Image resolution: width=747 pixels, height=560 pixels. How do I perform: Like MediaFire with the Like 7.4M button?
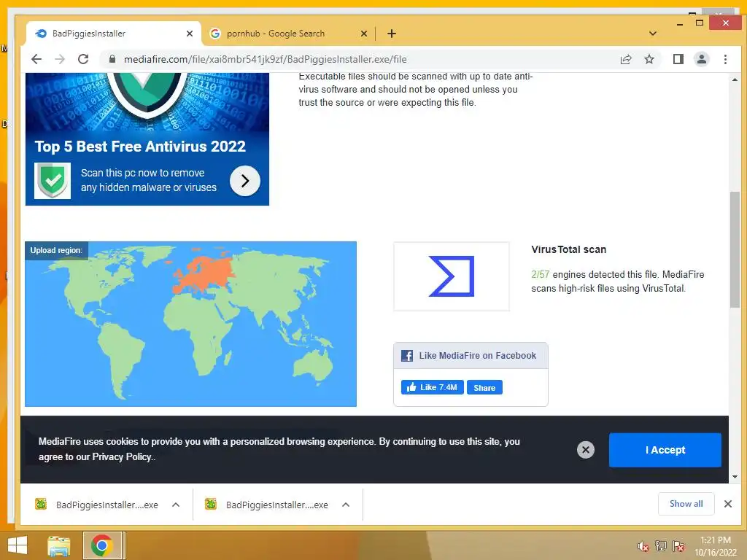tap(432, 387)
